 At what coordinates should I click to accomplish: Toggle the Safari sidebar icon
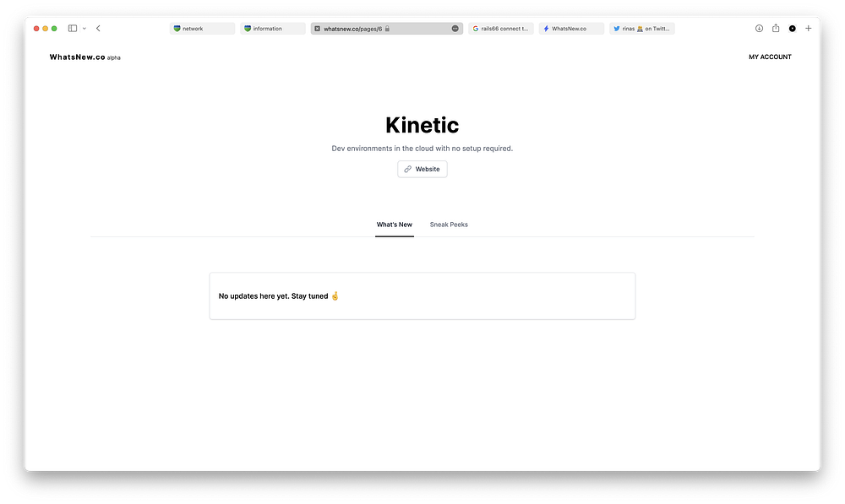[x=72, y=29]
